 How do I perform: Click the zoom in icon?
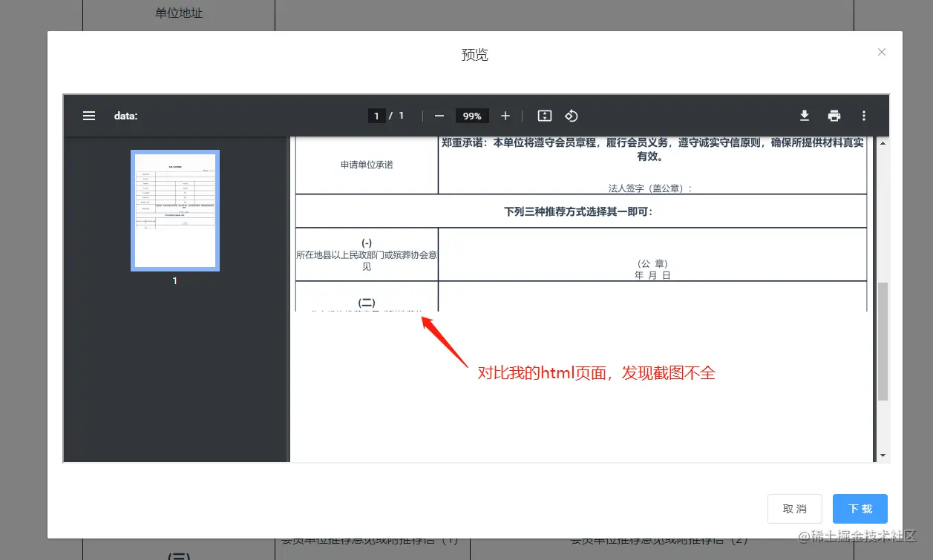[505, 116]
